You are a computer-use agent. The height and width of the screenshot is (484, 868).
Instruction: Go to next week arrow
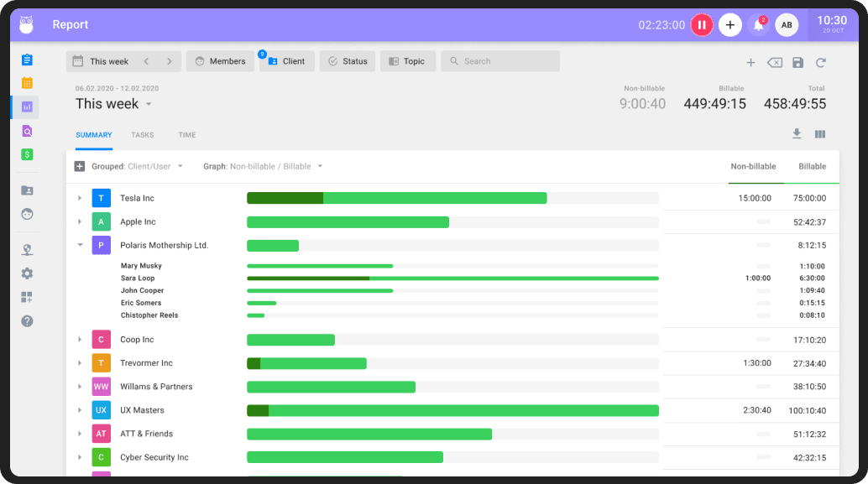click(170, 61)
